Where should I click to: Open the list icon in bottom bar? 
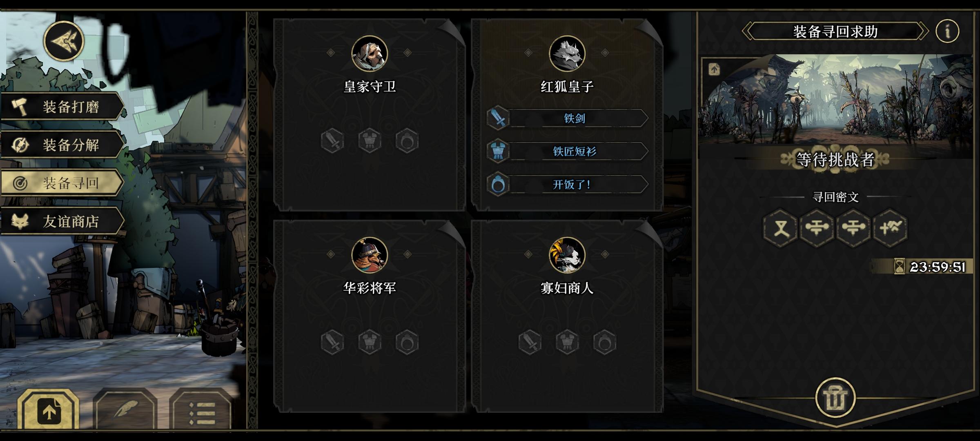[x=202, y=411]
